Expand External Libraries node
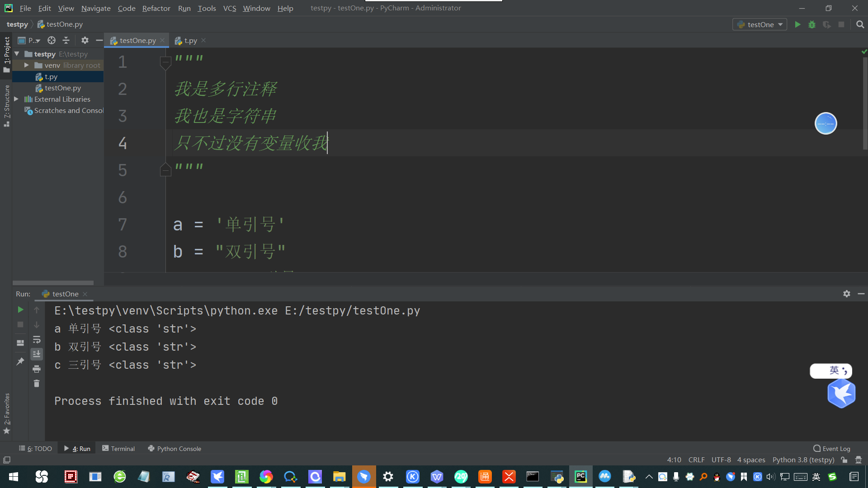Viewport: 868px width, 488px height. [x=16, y=99]
